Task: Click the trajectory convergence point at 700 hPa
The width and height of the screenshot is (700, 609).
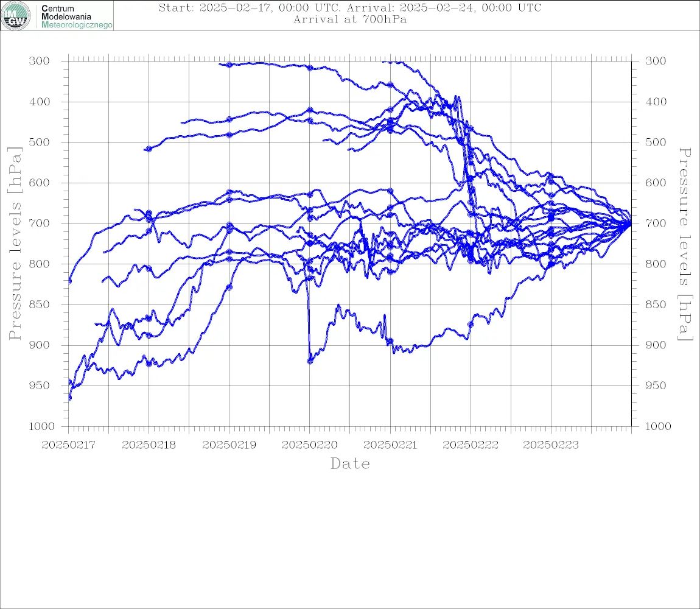Action: (629, 224)
